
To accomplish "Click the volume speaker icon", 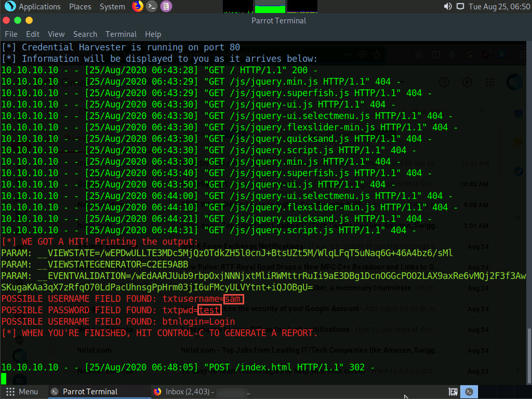I will (448, 6).
